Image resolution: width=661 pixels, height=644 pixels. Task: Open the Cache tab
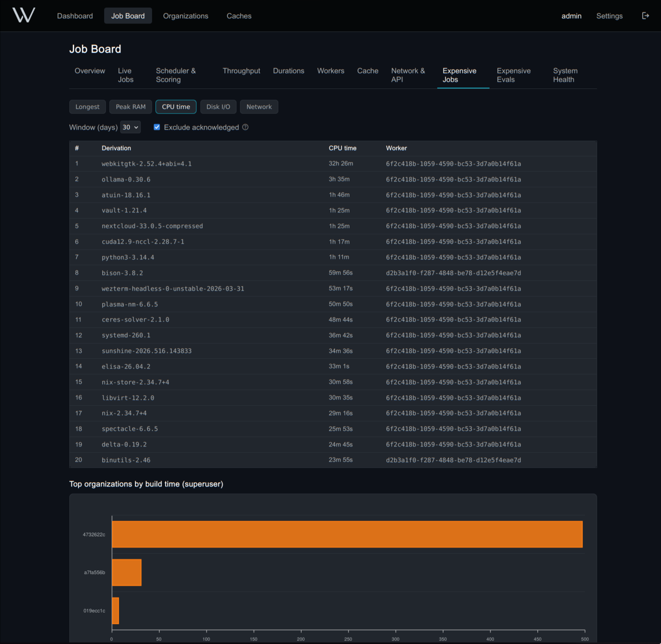tap(368, 71)
